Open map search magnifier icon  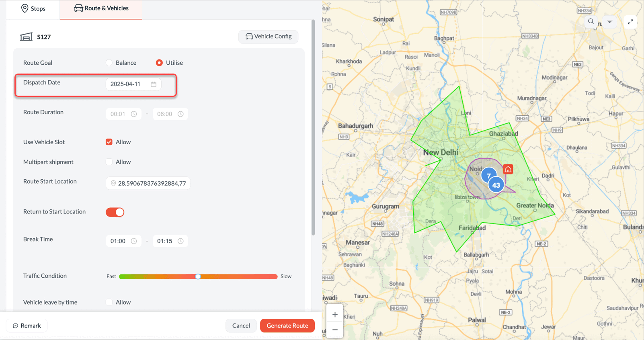tap(591, 22)
